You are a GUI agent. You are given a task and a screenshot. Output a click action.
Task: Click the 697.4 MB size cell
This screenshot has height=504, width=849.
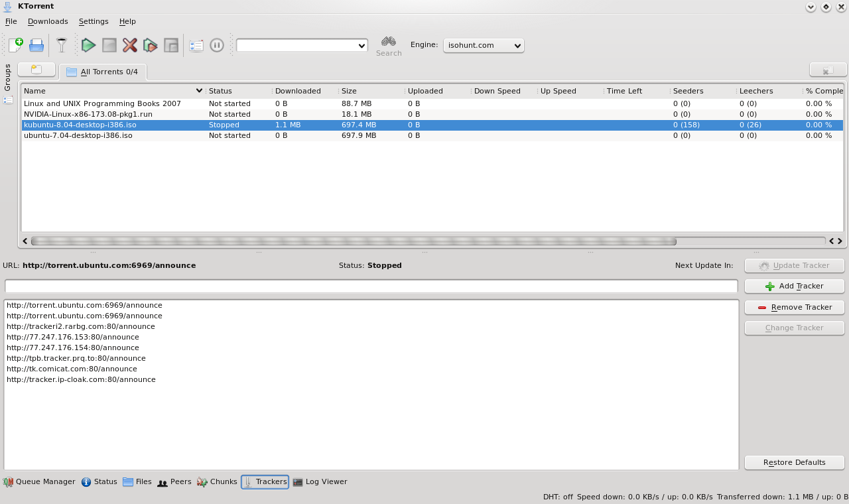(x=359, y=125)
